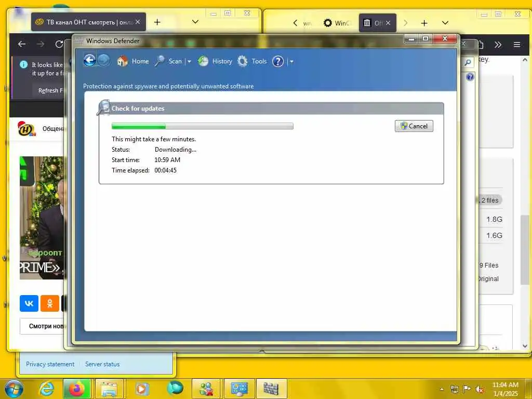Viewport: 532px width, 399px height.
Task: Expand the help options dropdown arrow
Action: (x=291, y=61)
